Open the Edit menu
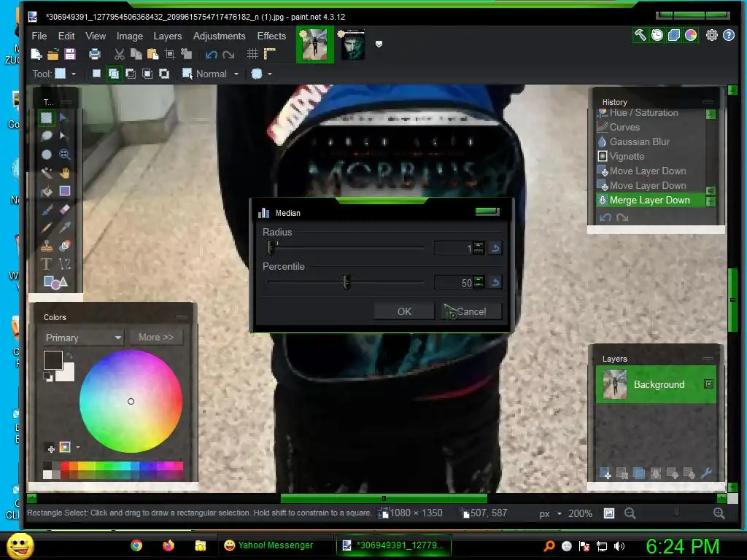 click(66, 36)
